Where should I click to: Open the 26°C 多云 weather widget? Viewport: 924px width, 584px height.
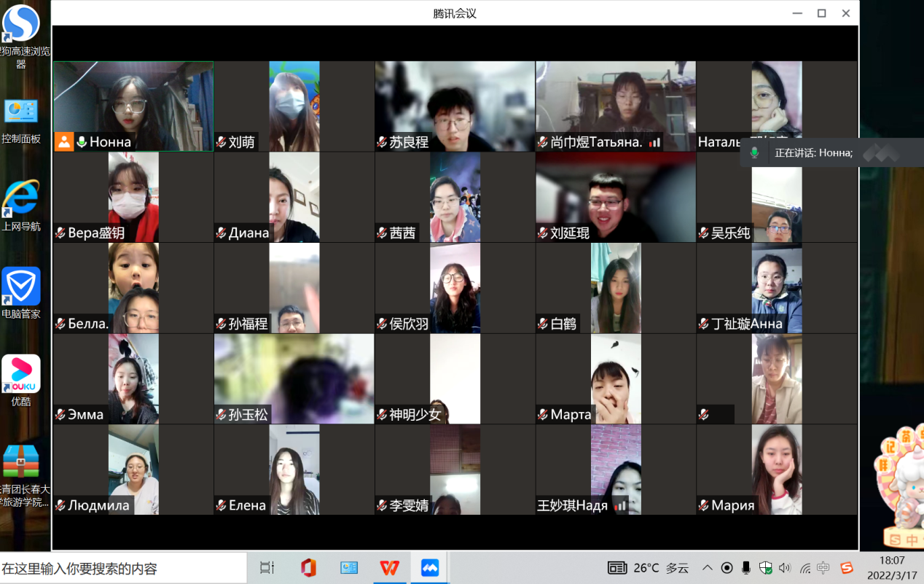coord(649,567)
